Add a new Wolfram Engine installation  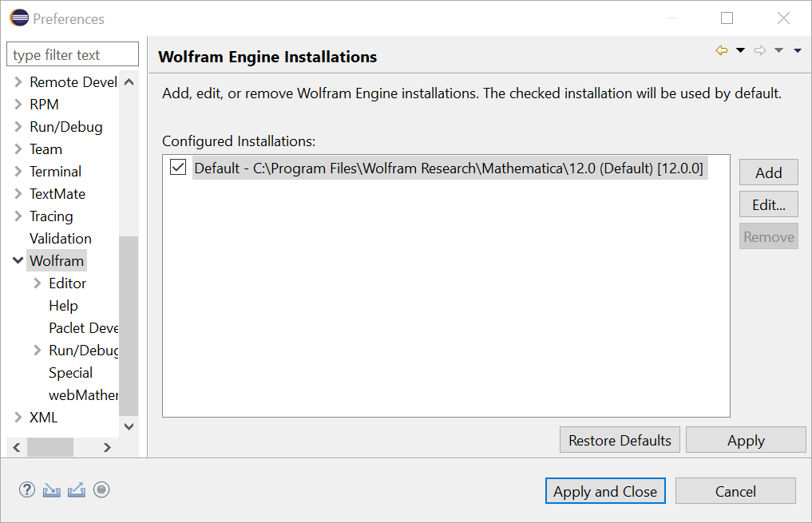pos(769,172)
